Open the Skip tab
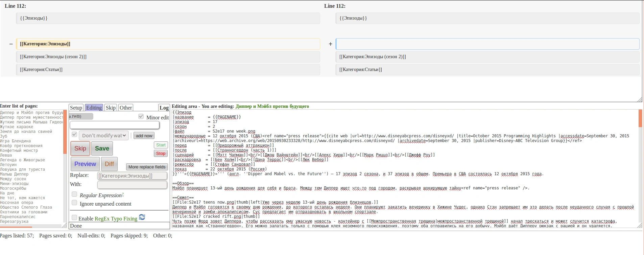The height and width of the screenshot is (255, 644). [111, 108]
